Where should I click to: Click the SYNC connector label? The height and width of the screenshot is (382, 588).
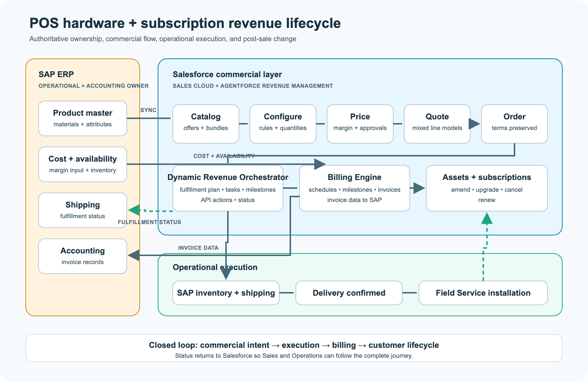click(x=148, y=110)
